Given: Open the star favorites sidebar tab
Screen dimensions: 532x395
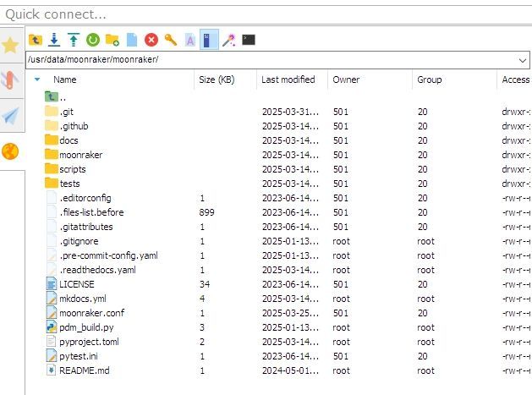Looking at the screenshot, I should 10,45.
